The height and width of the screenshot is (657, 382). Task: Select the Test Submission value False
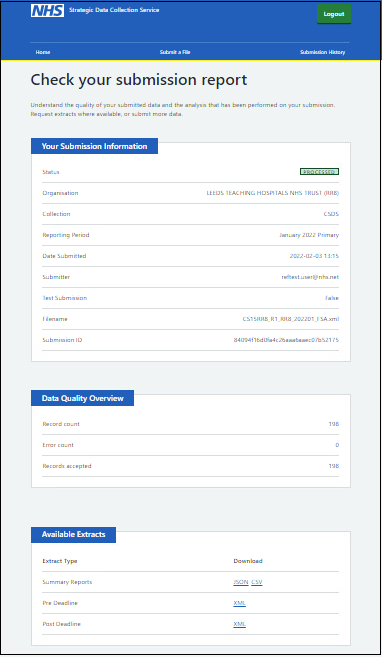(332, 298)
